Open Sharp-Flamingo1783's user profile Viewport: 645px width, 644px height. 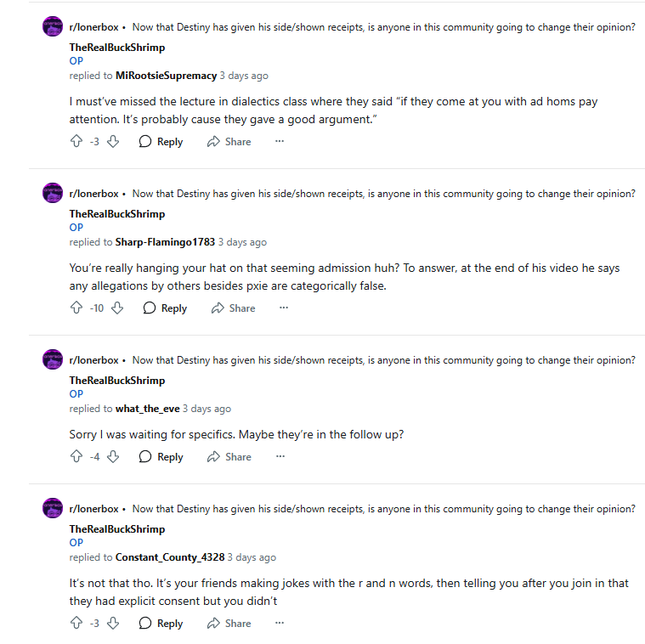(165, 242)
